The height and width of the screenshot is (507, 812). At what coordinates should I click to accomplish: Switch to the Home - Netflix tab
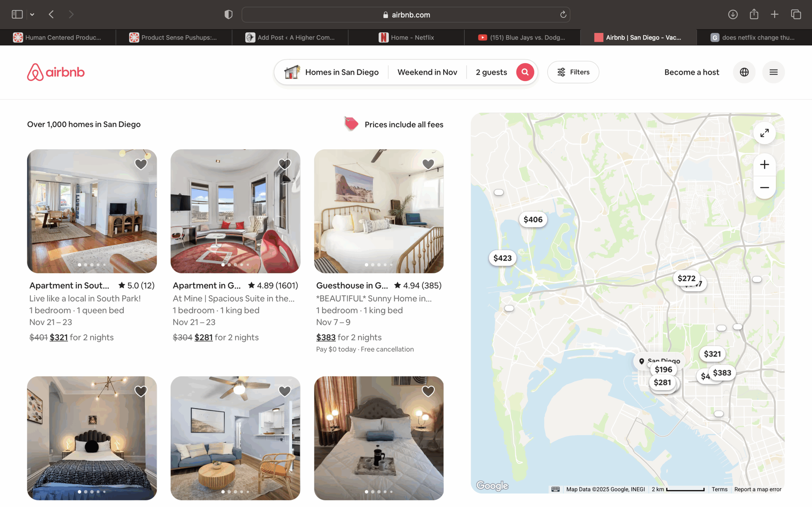tap(406, 38)
